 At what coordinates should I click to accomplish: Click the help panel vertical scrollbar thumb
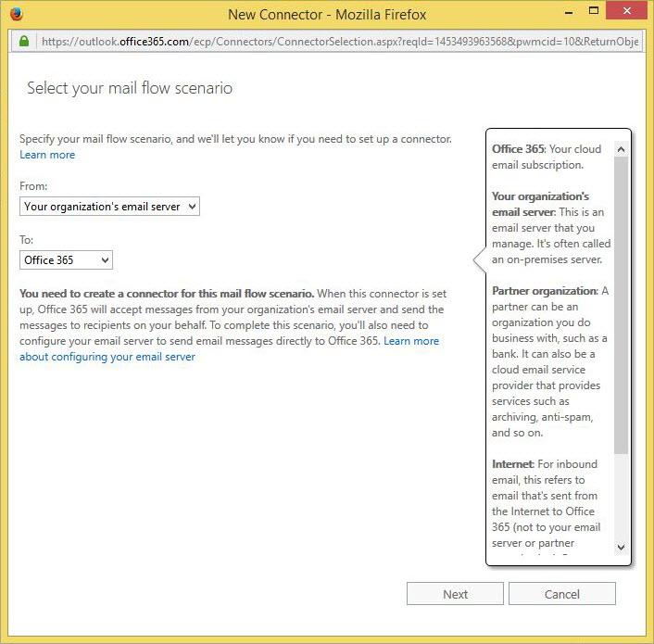[621, 305]
